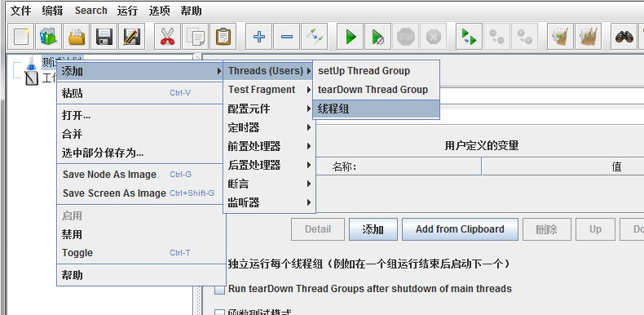Check Run tearDown Thread Groups after shutdown

click(220, 290)
